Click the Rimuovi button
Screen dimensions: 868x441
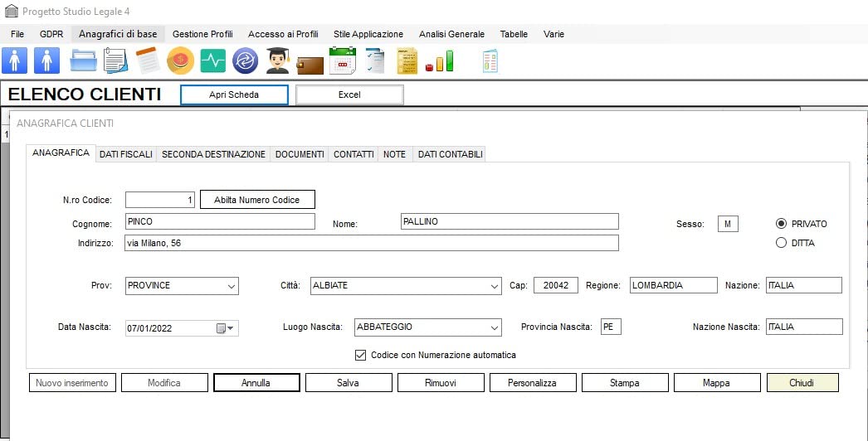click(441, 382)
